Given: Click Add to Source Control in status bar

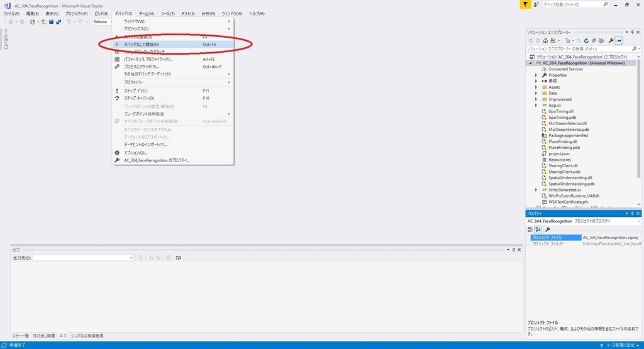Looking at the screenshot, I should [619, 345].
